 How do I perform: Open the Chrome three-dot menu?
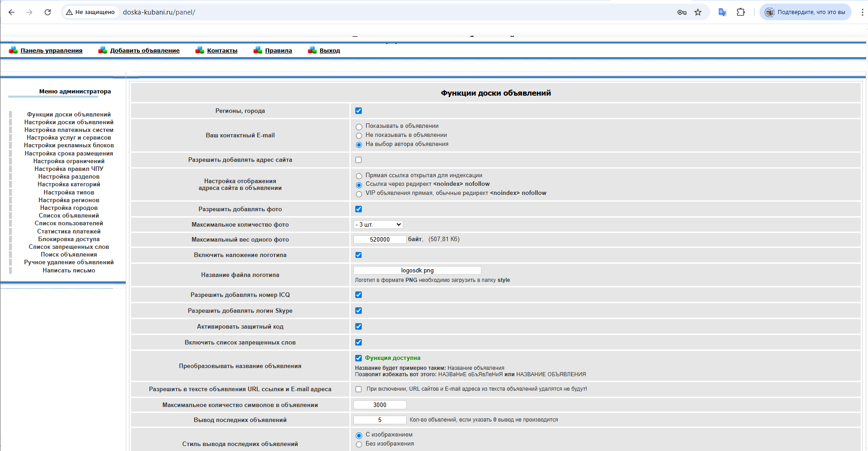862,12
